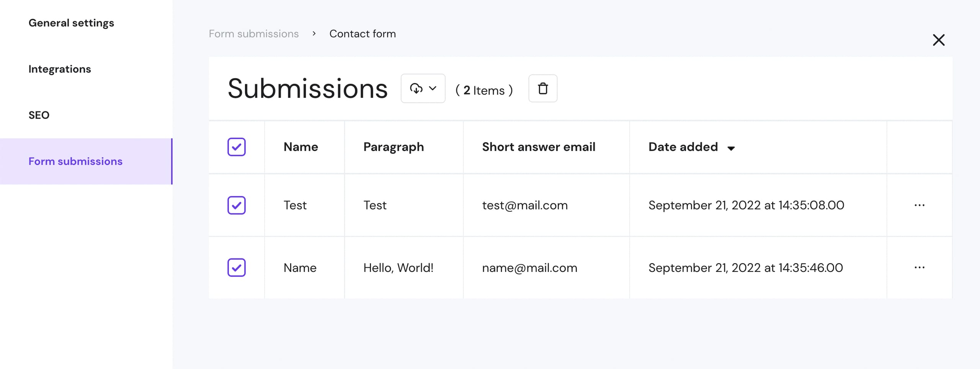
Task: Click the Contact form breadcrumb
Action: (x=362, y=34)
